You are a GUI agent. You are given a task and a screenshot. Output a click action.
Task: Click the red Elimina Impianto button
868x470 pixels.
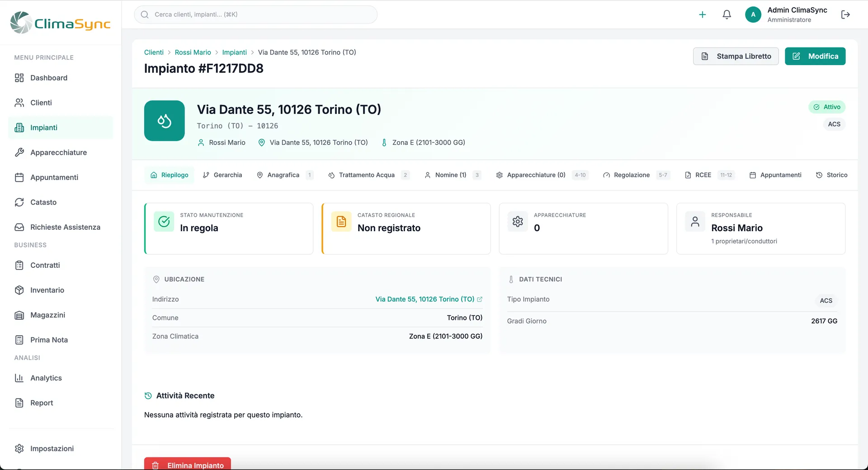(x=188, y=465)
